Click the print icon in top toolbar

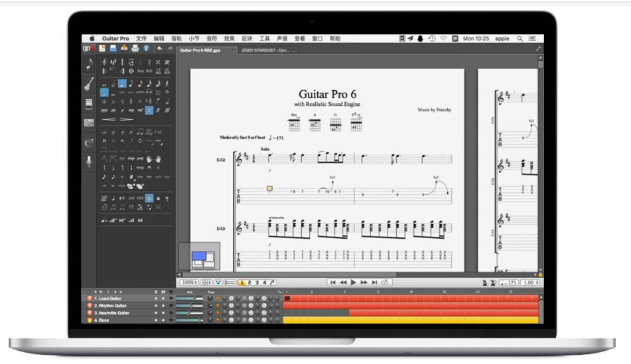(135, 48)
